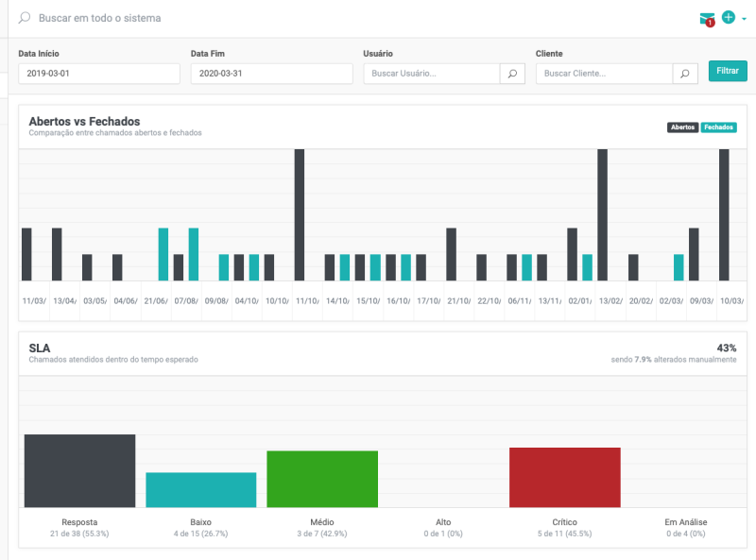Focus the Data Início date field
The height and width of the screenshot is (560, 756).
(x=99, y=74)
